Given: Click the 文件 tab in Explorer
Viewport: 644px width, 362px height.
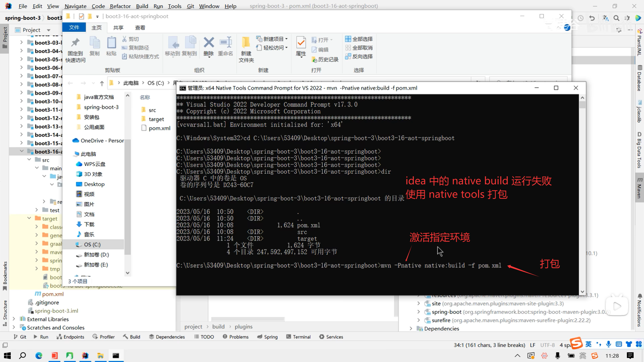Looking at the screenshot, I should pyautogui.click(x=74, y=27).
